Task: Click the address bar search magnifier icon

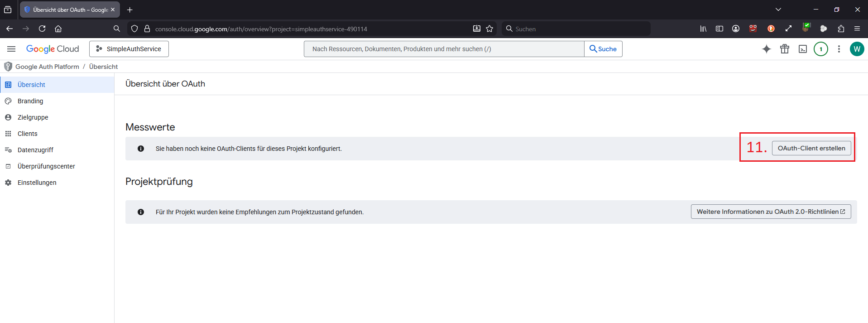Action: point(117,29)
